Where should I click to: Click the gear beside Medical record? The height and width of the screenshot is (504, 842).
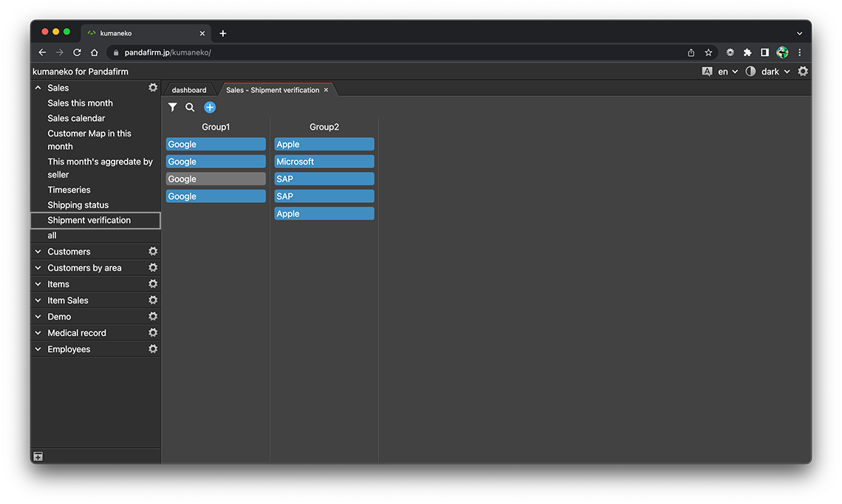tap(153, 333)
